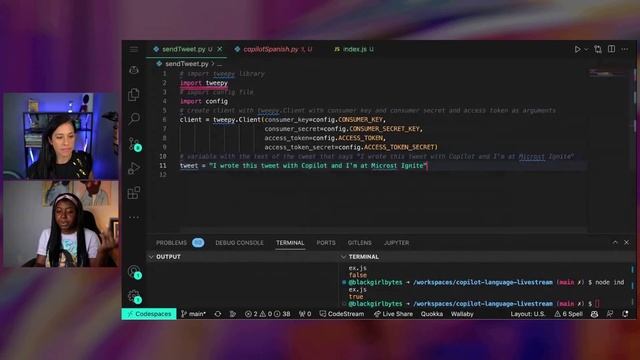Image resolution: width=640 pixels, height=360 pixels.
Task: Place cursor on the 'import config' line
Action: point(204,101)
